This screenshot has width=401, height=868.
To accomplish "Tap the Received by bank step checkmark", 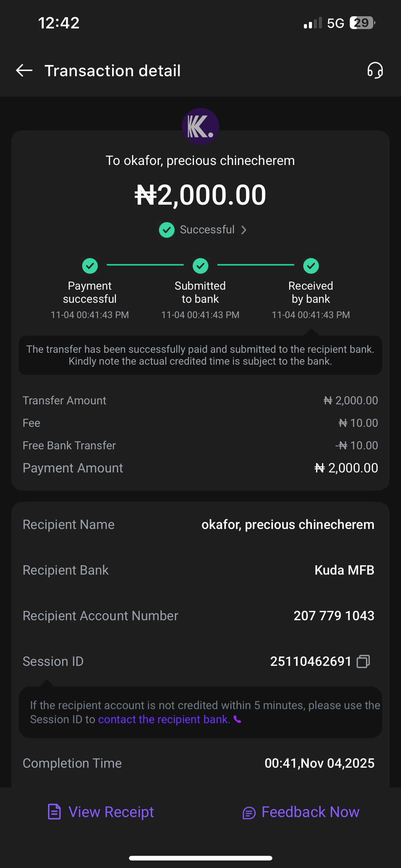I will coord(311,266).
